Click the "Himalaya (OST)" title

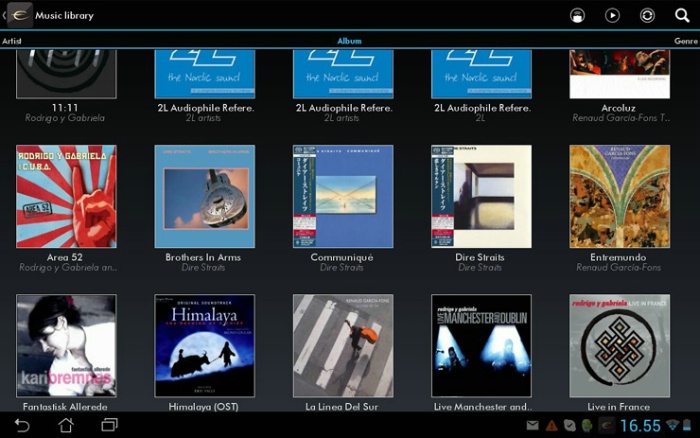[204, 407]
